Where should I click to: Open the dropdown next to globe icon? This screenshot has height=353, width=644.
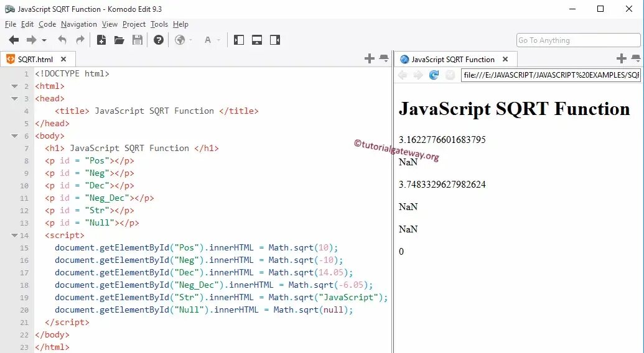coord(190,40)
